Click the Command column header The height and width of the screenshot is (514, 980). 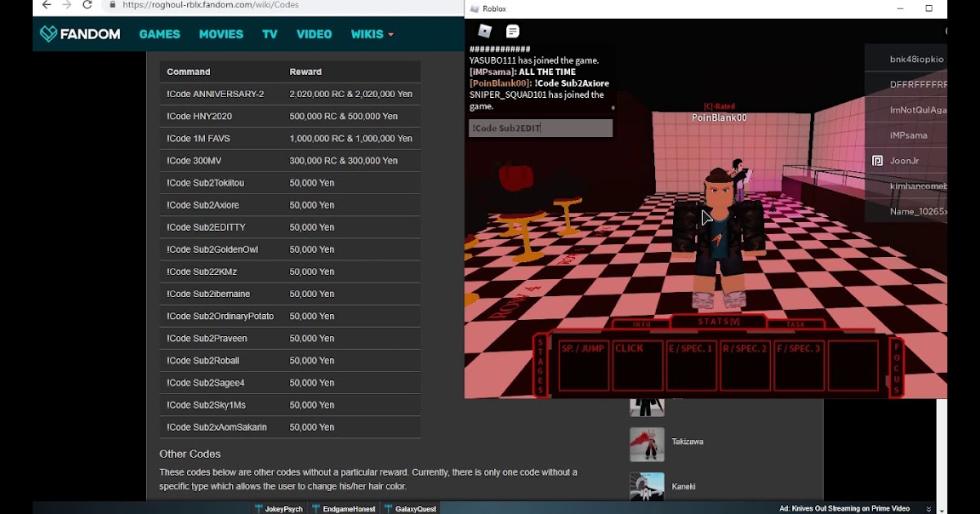(x=189, y=72)
